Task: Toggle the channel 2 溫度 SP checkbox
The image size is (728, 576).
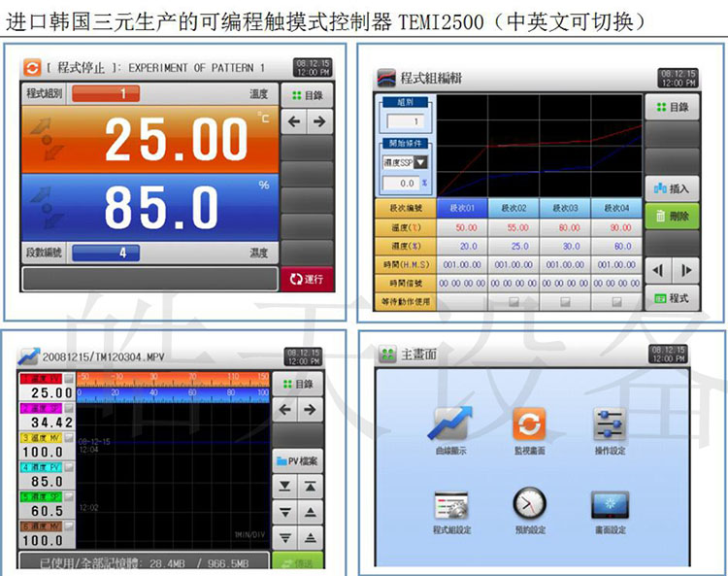Action: (x=69, y=408)
